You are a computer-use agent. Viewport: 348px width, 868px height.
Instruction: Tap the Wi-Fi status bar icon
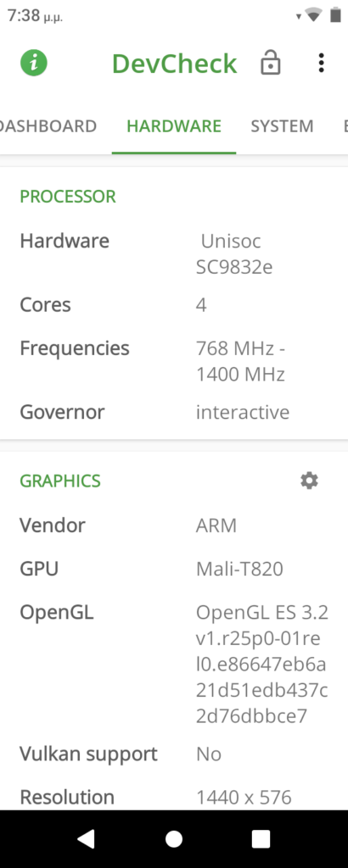pyautogui.click(x=314, y=15)
